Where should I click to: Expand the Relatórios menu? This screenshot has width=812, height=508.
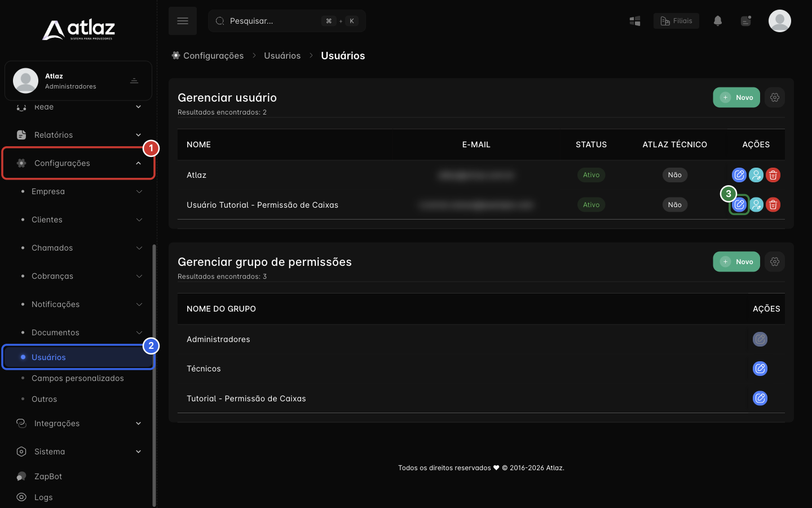click(78, 135)
